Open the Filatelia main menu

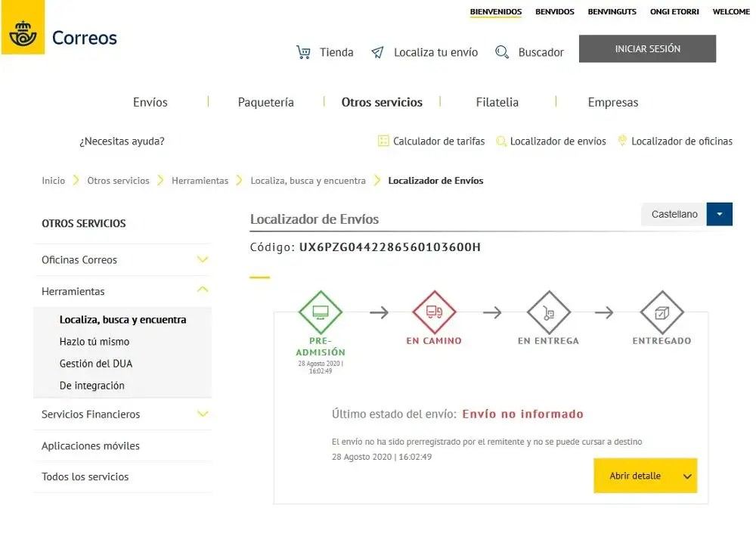point(497,102)
